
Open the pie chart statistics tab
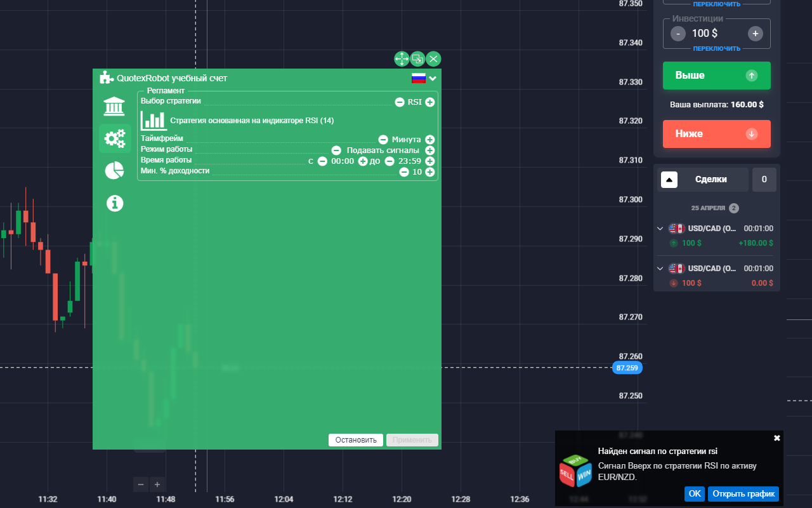pos(114,170)
